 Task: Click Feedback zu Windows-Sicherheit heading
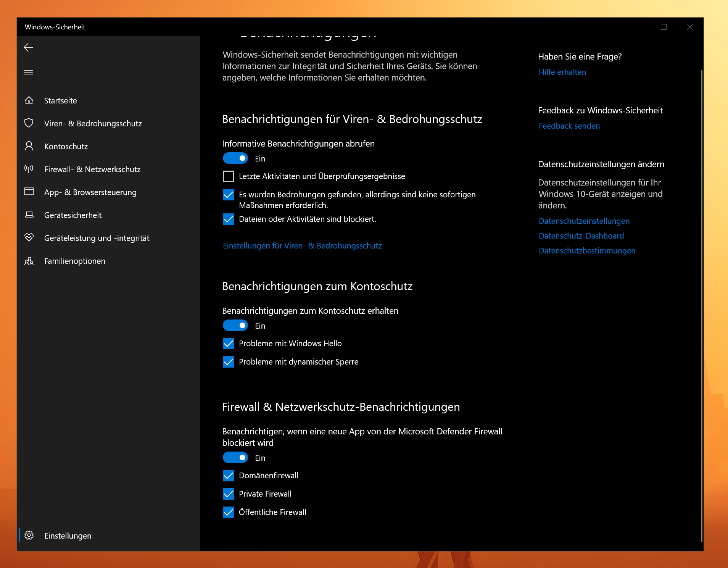coord(600,110)
